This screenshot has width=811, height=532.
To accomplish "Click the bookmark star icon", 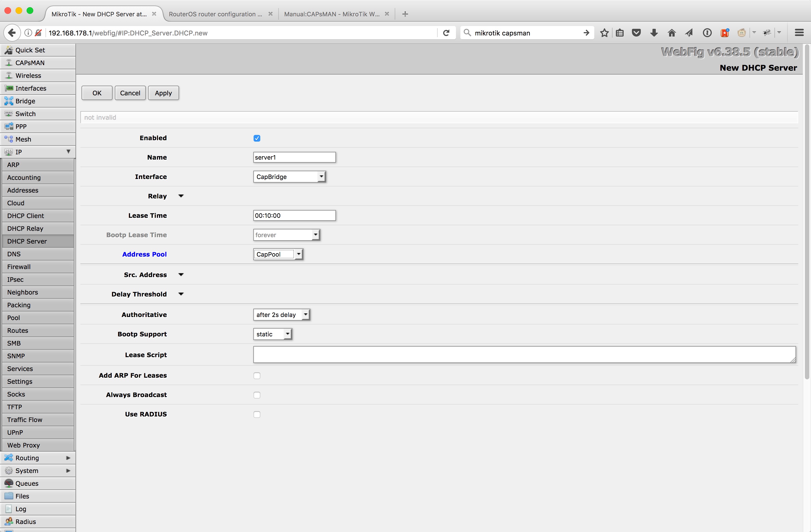I will 604,33.
